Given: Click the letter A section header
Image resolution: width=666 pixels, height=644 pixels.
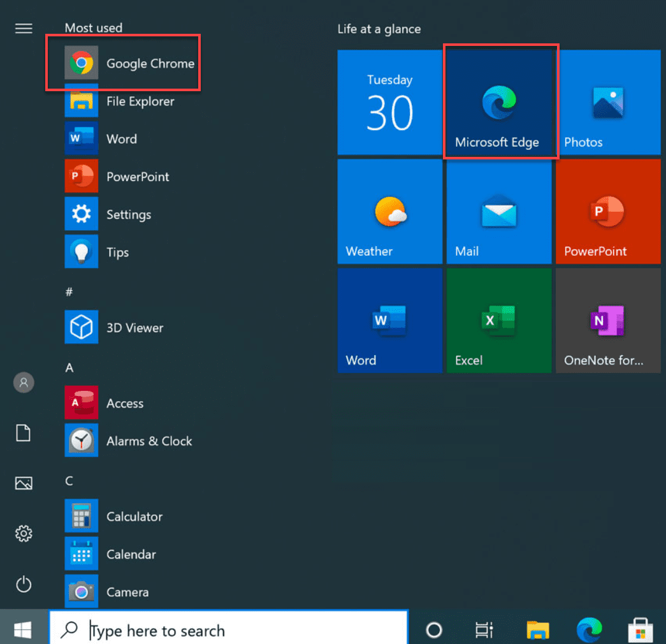Looking at the screenshot, I should pyautogui.click(x=69, y=368).
